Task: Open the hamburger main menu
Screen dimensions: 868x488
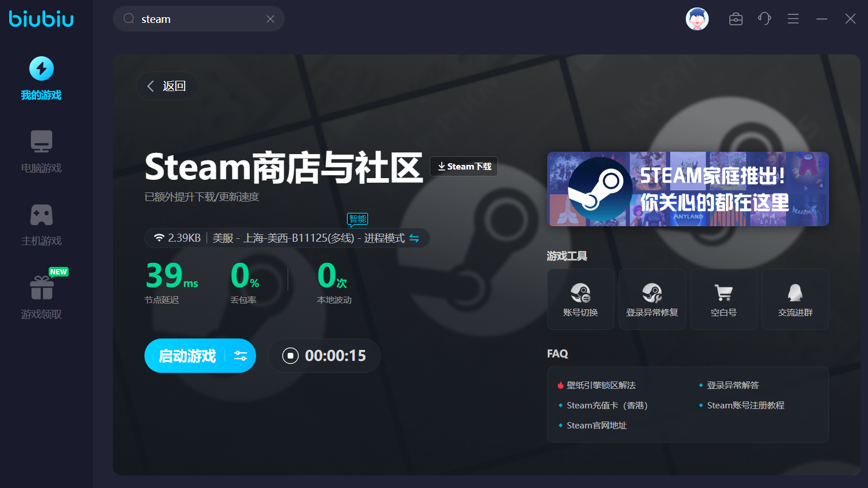Action: (x=793, y=19)
